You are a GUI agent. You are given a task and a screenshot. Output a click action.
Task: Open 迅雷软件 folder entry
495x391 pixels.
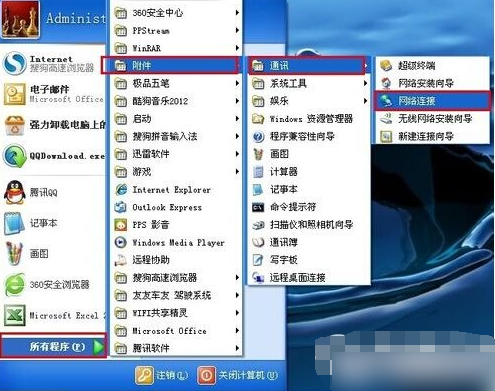(x=176, y=154)
